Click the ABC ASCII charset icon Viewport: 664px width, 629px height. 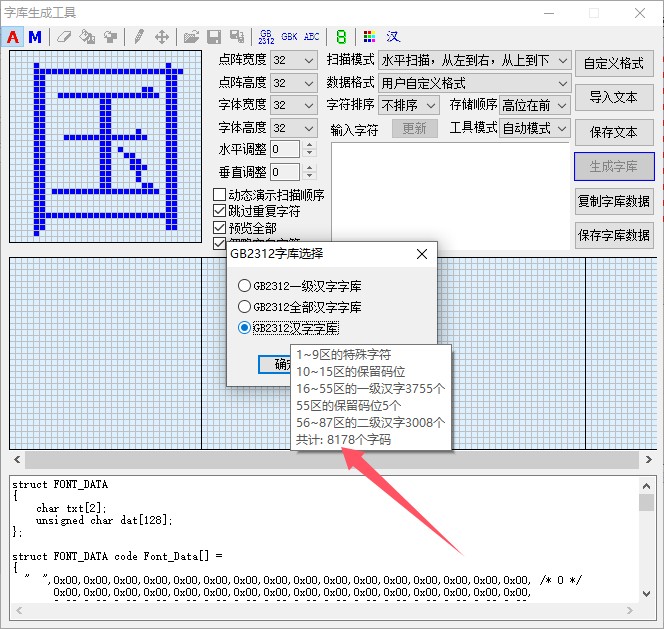pyautogui.click(x=312, y=37)
